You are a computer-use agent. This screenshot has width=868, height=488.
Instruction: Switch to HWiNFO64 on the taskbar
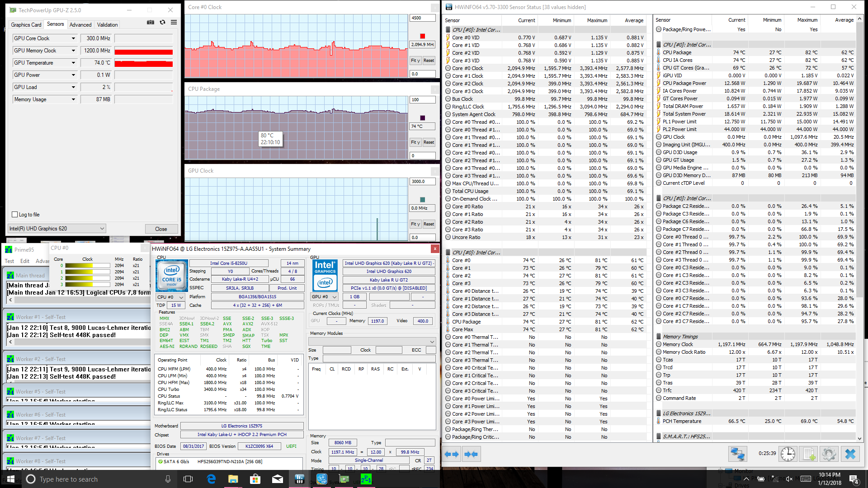(300, 479)
